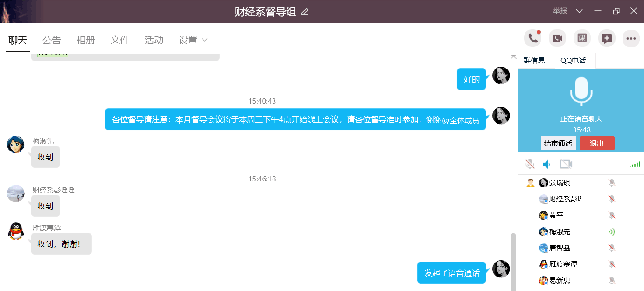644x291 pixels.
Task: Toggle the camera off icon
Action: [566, 164]
